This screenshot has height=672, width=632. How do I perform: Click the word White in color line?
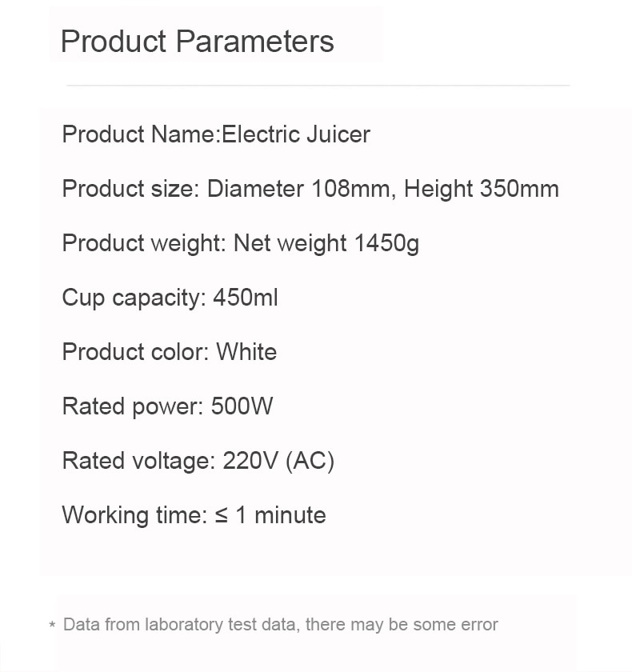tap(246, 352)
